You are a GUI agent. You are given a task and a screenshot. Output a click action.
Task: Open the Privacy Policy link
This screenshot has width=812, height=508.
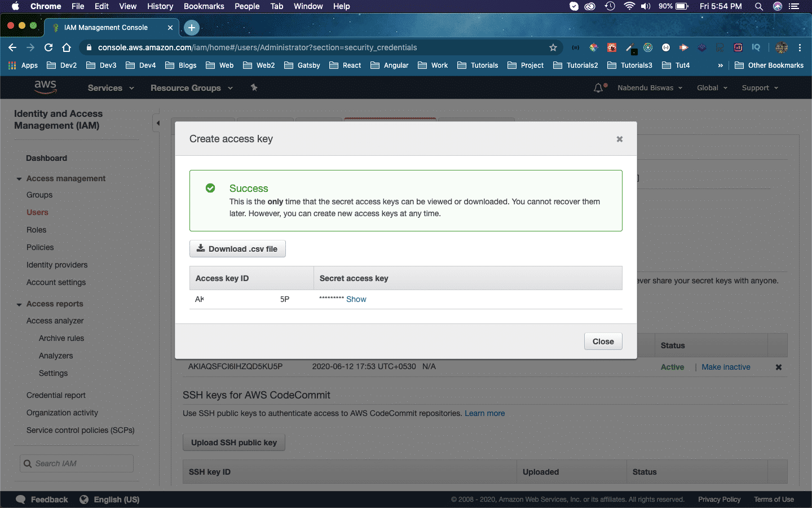pyautogui.click(x=720, y=500)
